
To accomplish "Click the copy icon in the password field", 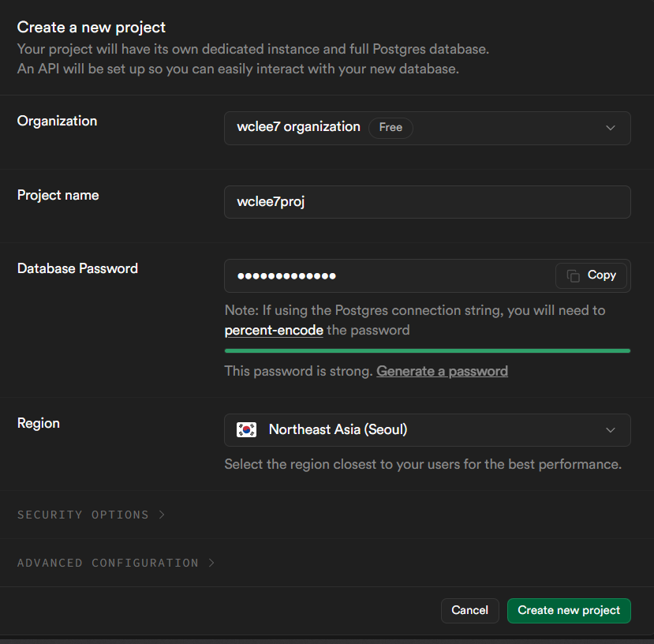I will [574, 275].
